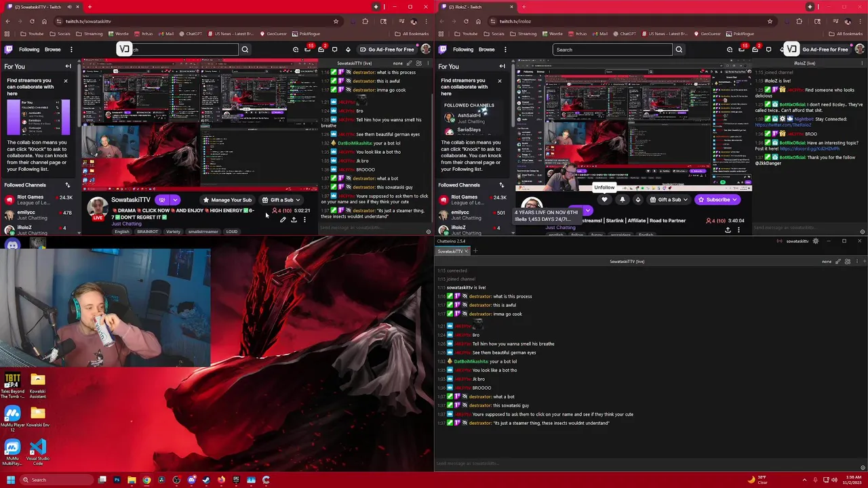Open Steam from the taskbar
This screenshot has height=488, width=868.
point(206,480)
